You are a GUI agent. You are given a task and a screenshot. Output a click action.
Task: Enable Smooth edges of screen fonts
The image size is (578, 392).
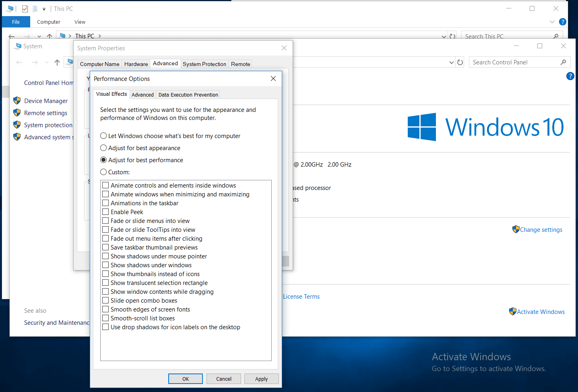coord(105,309)
